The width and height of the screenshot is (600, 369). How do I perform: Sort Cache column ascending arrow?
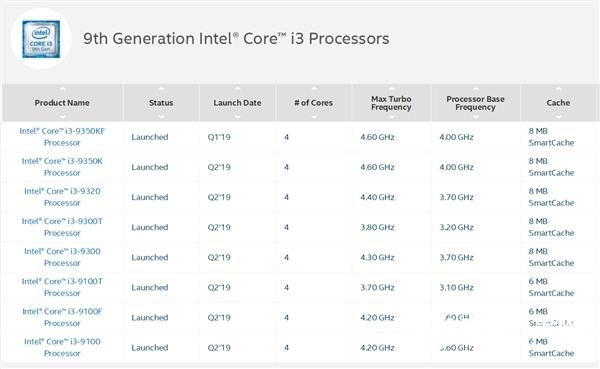[558, 89]
